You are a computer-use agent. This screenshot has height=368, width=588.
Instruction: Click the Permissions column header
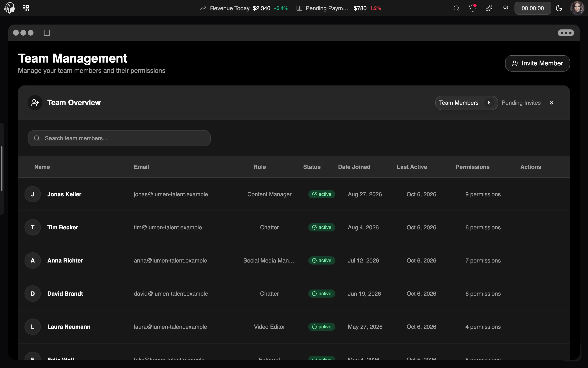472,167
